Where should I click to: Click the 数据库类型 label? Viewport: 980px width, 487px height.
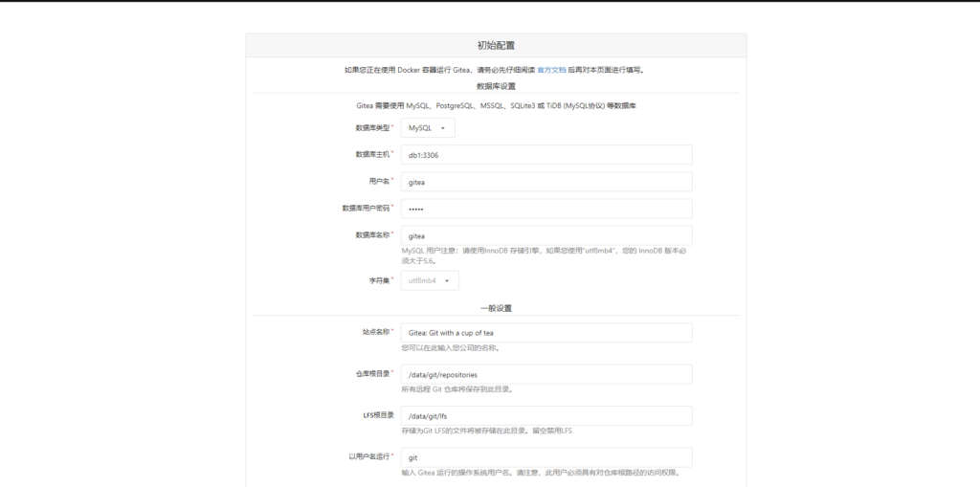click(372, 127)
